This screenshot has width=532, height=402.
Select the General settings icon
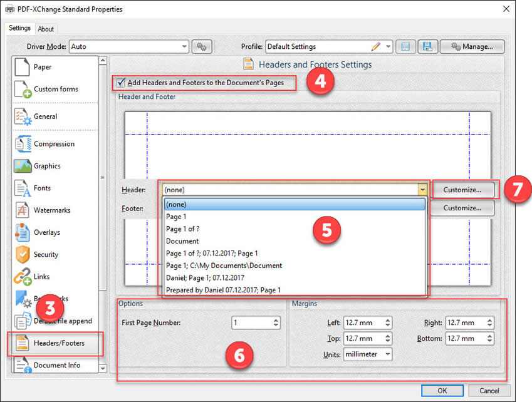(23, 116)
